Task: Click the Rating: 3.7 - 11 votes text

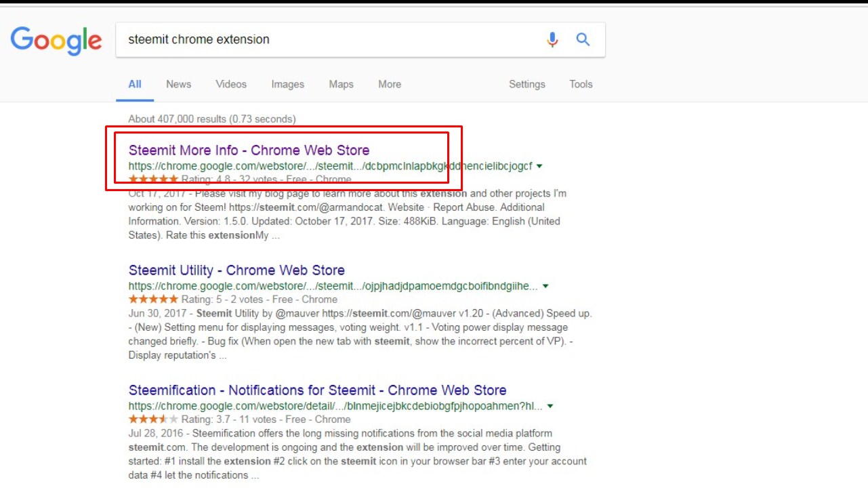Action: pos(228,419)
